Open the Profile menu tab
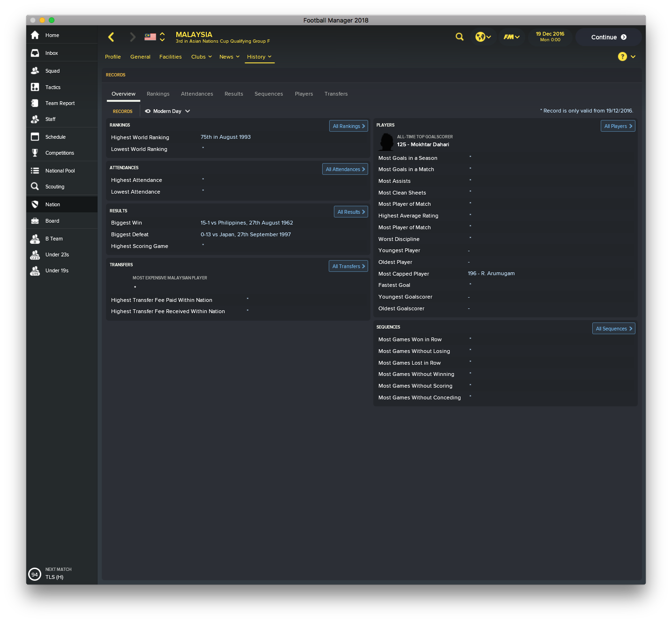 pos(113,57)
